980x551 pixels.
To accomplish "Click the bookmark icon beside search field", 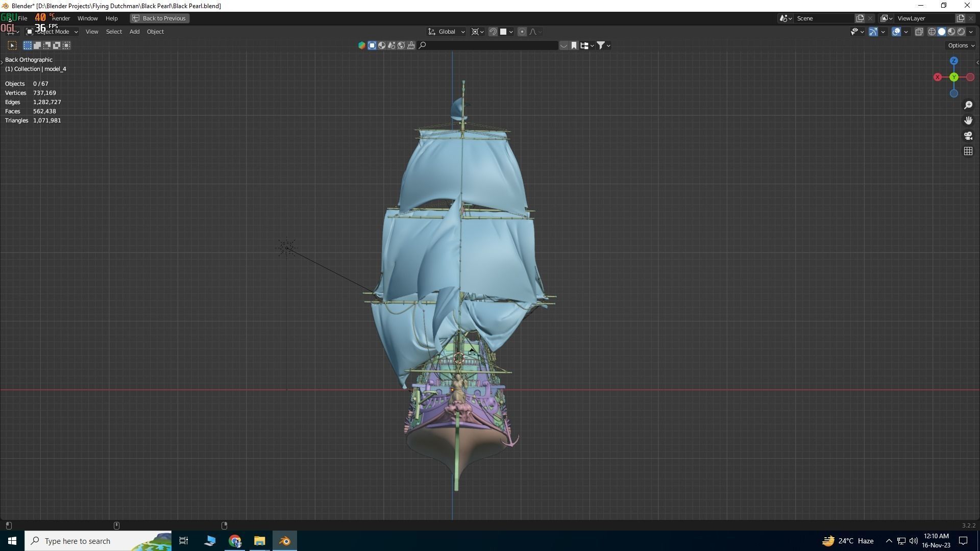I will 574,45.
